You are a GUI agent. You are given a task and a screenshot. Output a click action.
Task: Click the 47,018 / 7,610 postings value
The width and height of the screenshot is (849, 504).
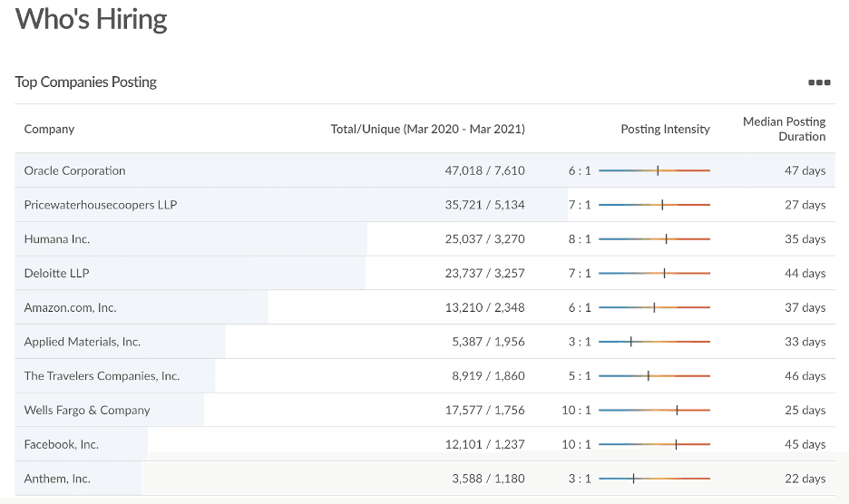click(484, 170)
